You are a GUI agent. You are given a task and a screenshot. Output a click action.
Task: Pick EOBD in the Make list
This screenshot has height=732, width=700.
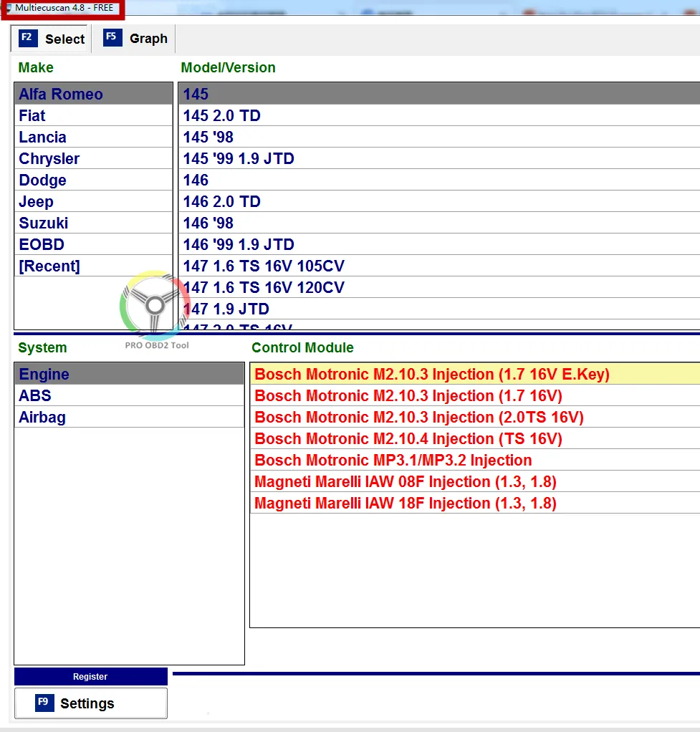tap(93, 244)
